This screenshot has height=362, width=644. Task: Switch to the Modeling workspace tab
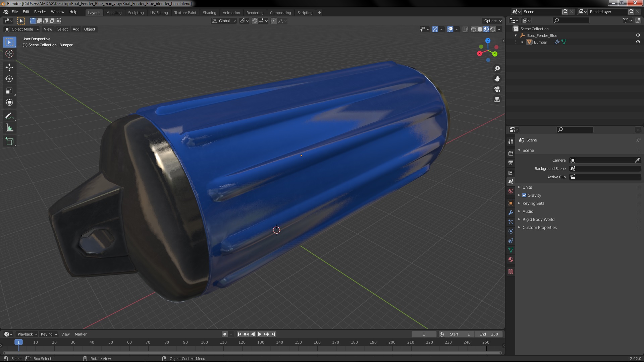pyautogui.click(x=114, y=13)
